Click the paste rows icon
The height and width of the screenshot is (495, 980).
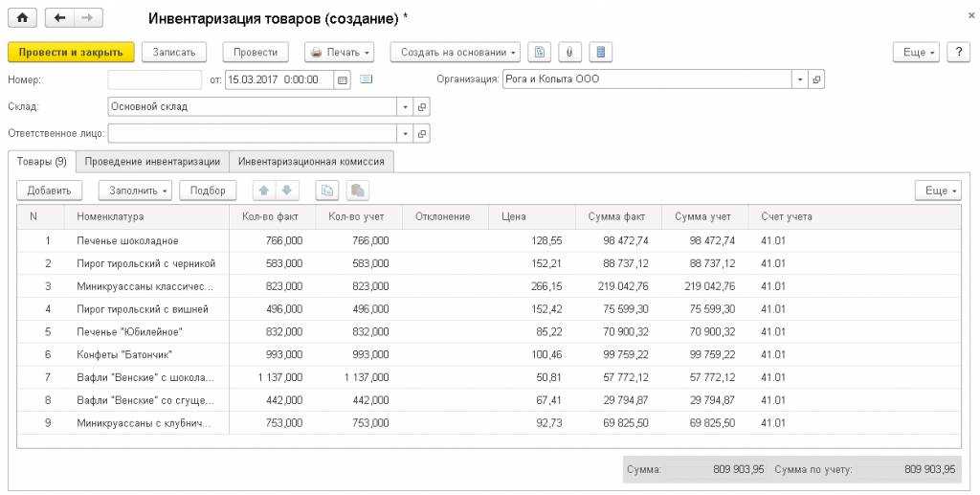point(358,191)
